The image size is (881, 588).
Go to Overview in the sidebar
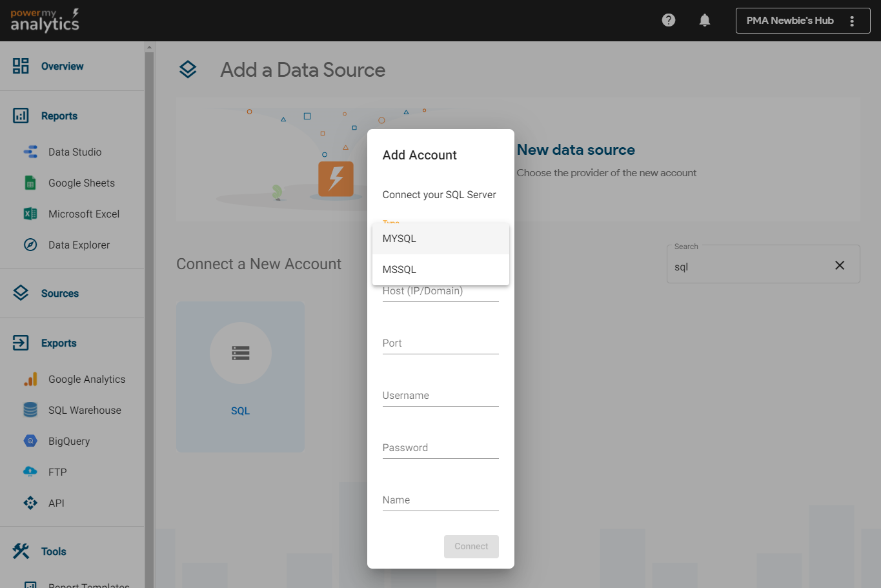[x=62, y=66]
